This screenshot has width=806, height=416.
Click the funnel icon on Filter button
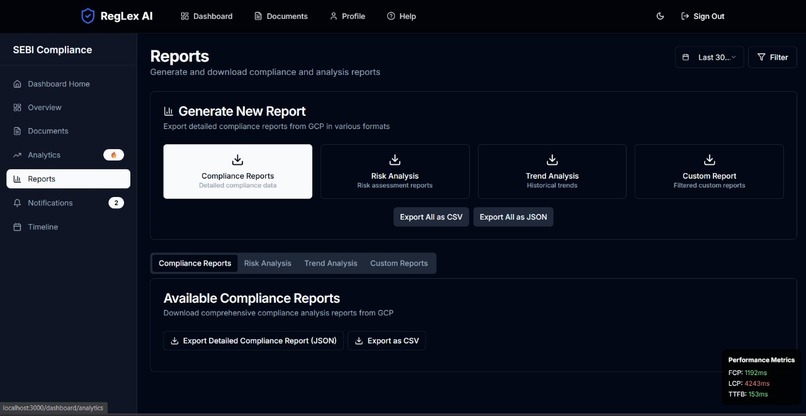tap(761, 57)
